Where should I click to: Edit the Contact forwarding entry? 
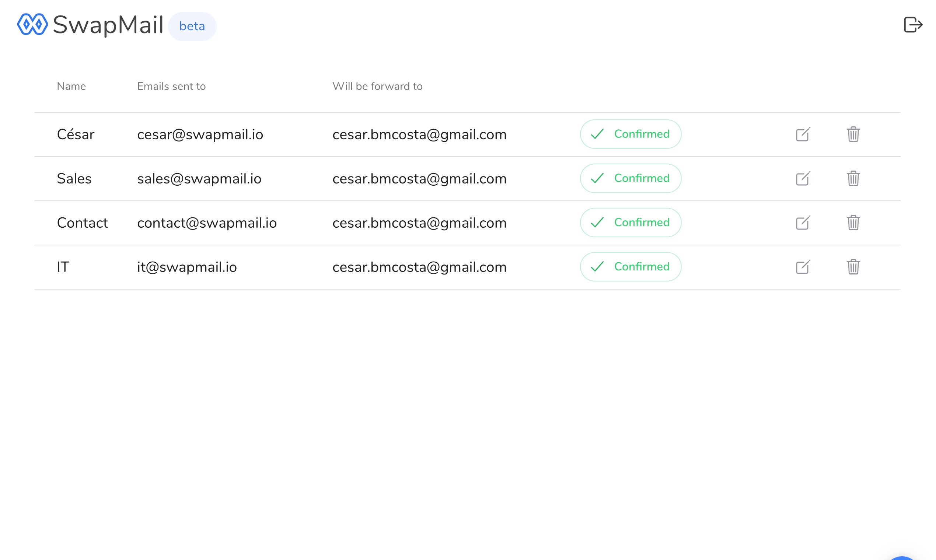point(803,223)
